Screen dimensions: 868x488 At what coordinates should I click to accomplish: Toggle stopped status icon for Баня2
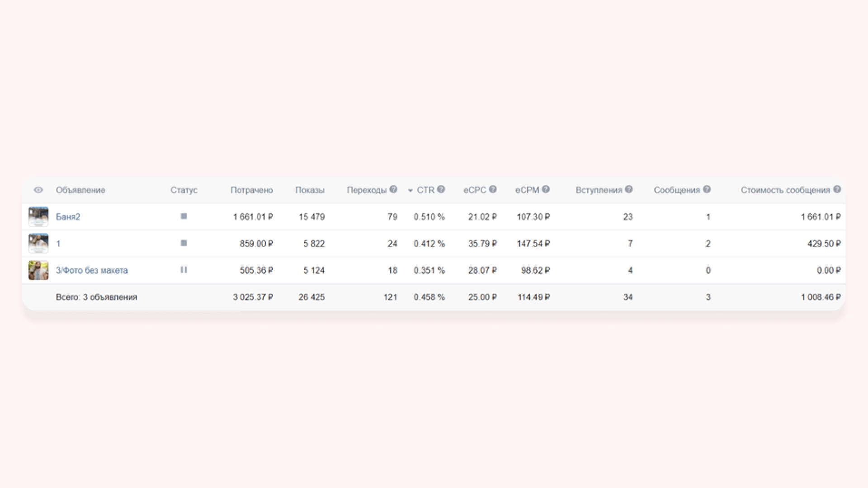point(184,216)
